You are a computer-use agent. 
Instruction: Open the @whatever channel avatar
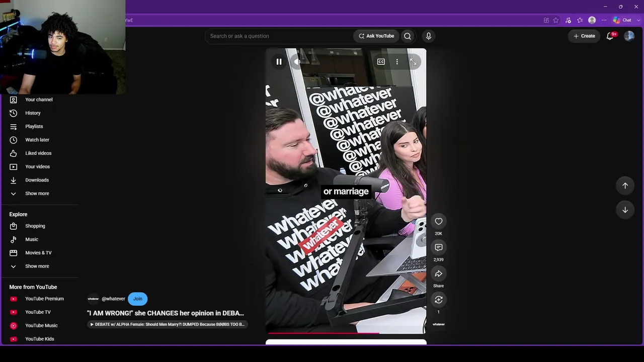pyautogui.click(x=93, y=299)
